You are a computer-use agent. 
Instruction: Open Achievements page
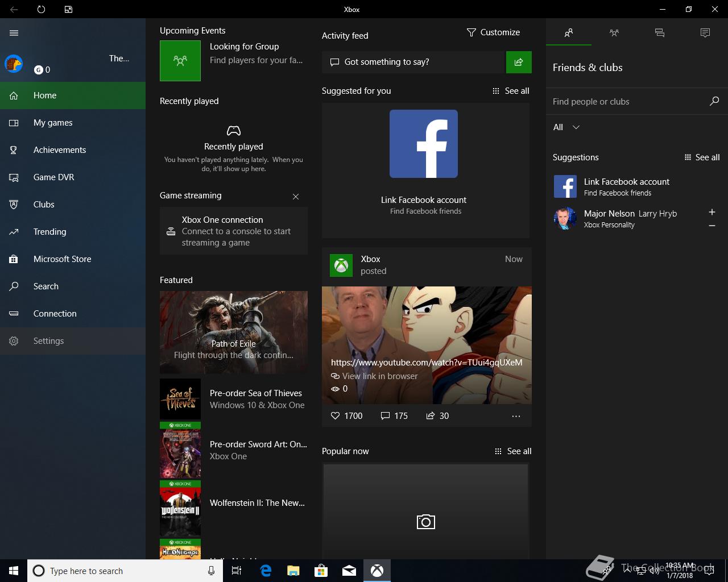73,150
